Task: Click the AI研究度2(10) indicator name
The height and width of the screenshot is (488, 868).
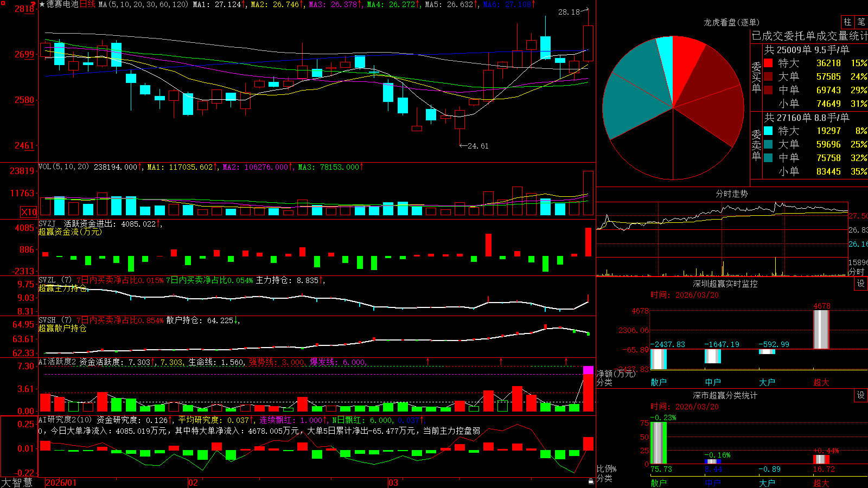Action: pos(66,420)
